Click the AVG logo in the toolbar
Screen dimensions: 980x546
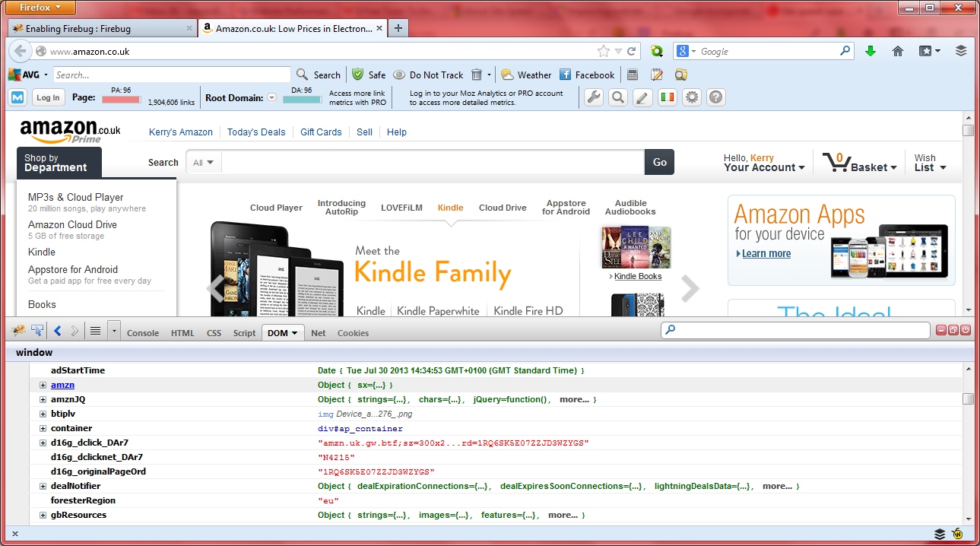(x=24, y=75)
